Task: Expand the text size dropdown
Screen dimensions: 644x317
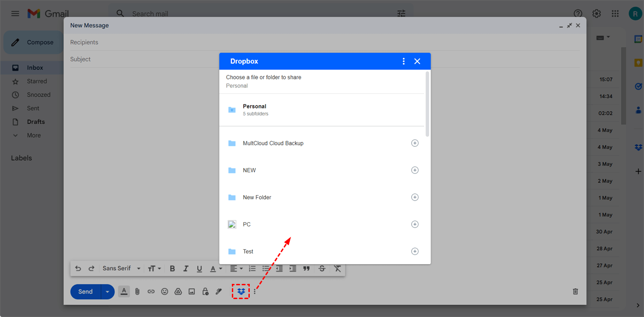Action: tap(154, 269)
